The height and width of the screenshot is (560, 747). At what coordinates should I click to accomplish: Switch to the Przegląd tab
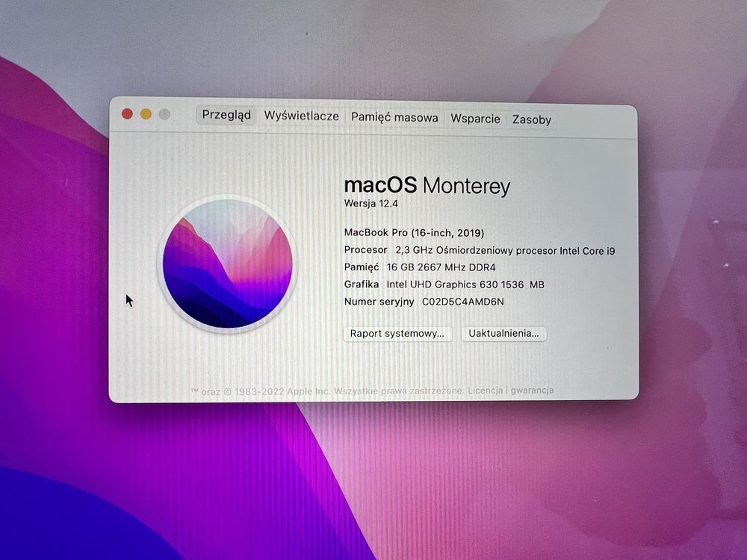click(226, 115)
